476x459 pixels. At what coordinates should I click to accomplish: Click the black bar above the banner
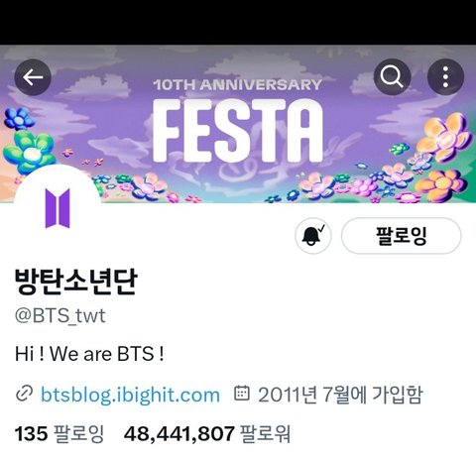pyautogui.click(x=238, y=22)
